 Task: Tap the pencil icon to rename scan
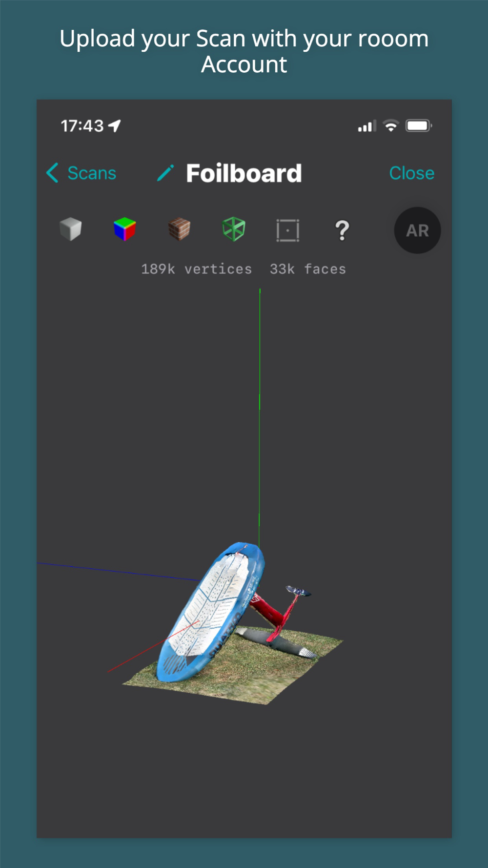(165, 173)
